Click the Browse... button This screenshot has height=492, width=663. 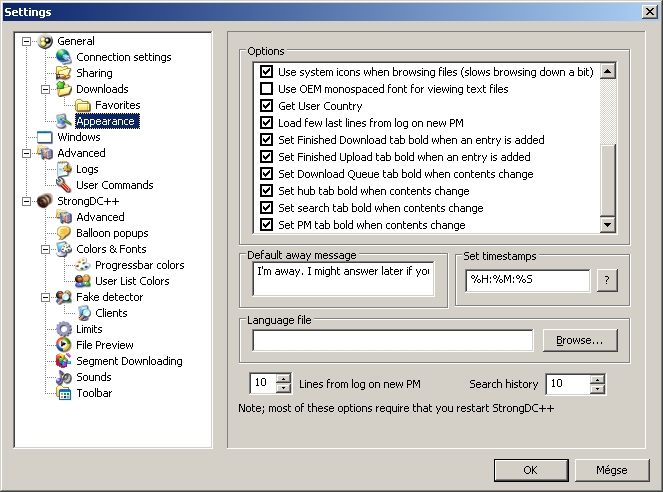tap(579, 340)
